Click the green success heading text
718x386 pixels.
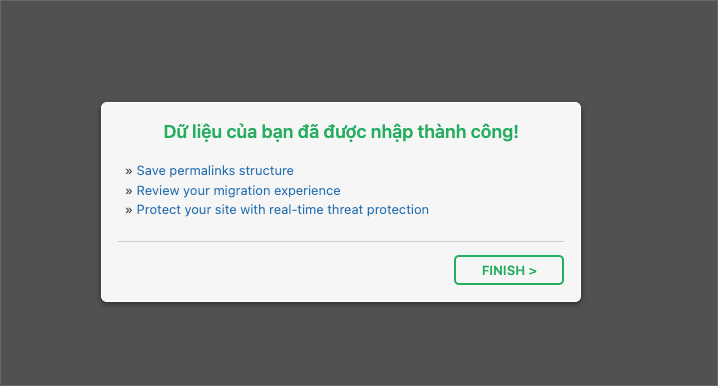[341, 132]
